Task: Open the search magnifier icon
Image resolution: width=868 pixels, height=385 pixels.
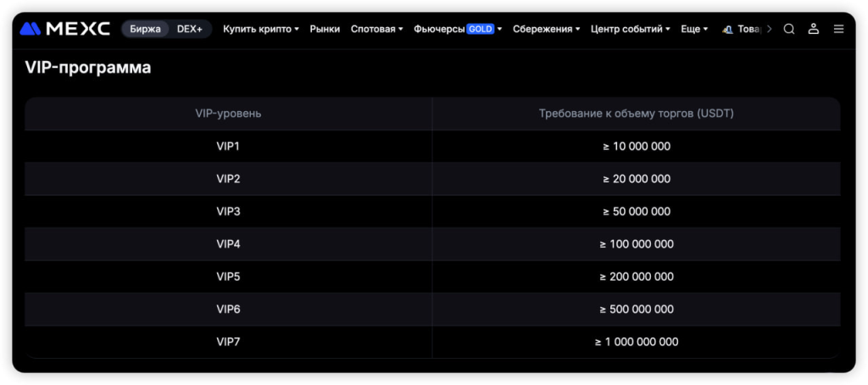Action: [789, 29]
